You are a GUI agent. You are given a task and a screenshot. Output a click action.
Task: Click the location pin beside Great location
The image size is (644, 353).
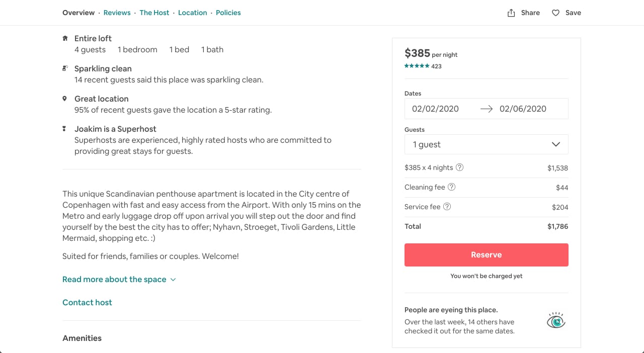coord(64,99)
